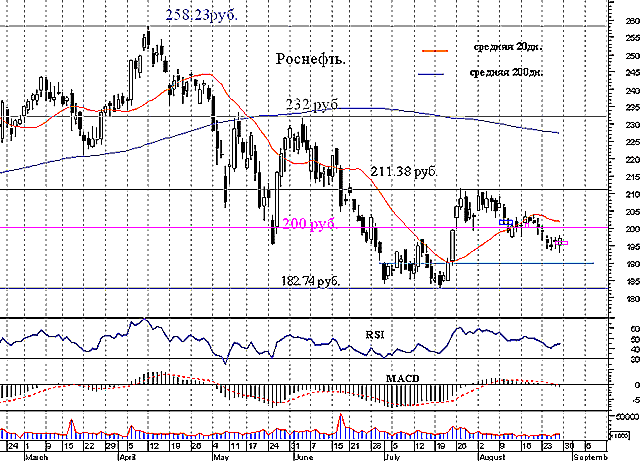Select the "232 руб" level label
This screenshot has height=462, width=643.
click(x=312, y=105)
